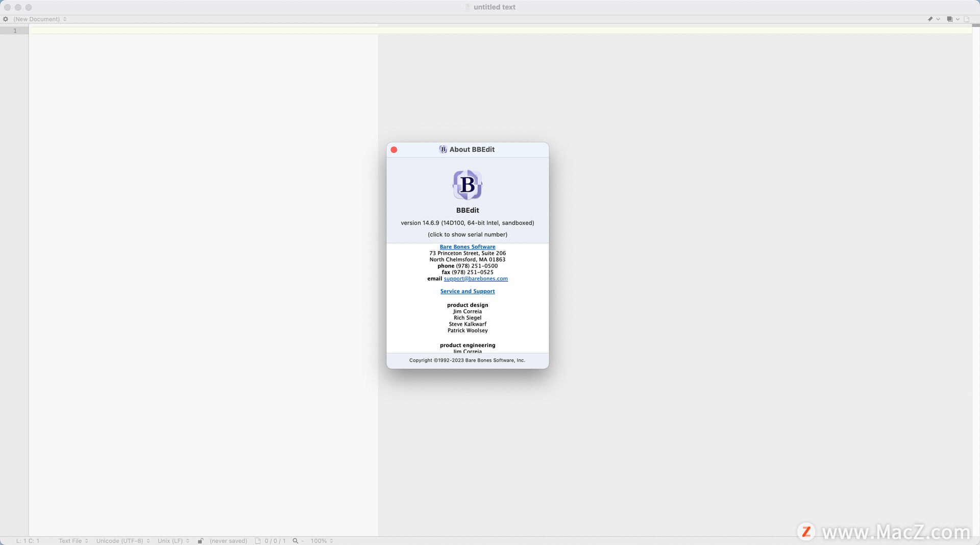
Task: Click the 0 / 0 / 1 document statistics
Action: tap(275, 540)
